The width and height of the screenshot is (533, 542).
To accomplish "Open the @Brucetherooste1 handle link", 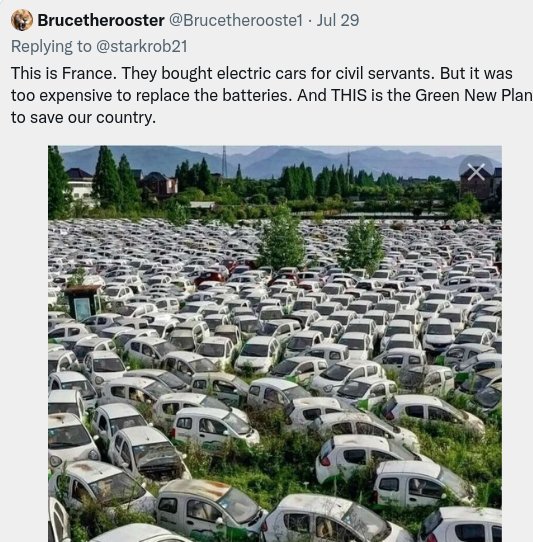I will click(236, 20).
